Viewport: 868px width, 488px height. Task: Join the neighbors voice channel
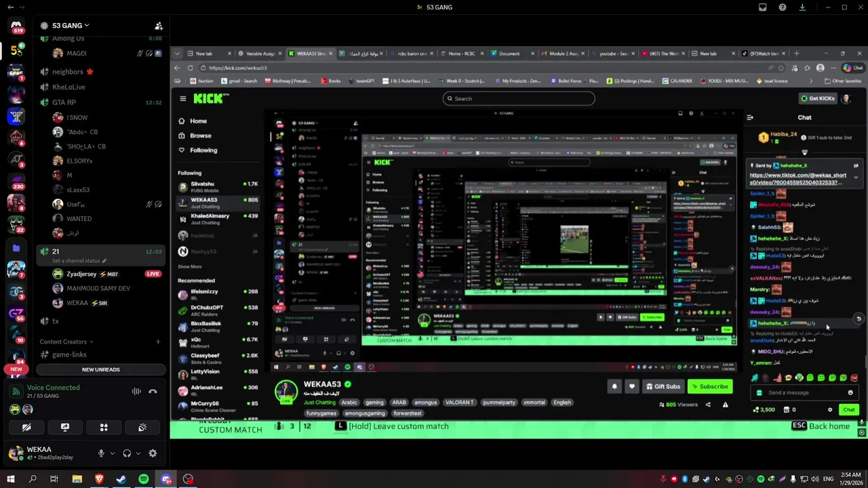coord(100,72)
